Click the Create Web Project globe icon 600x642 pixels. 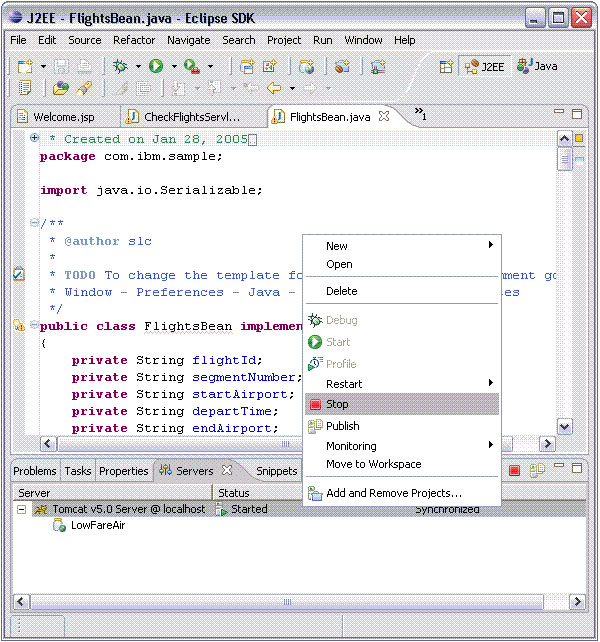coord(306,66)
